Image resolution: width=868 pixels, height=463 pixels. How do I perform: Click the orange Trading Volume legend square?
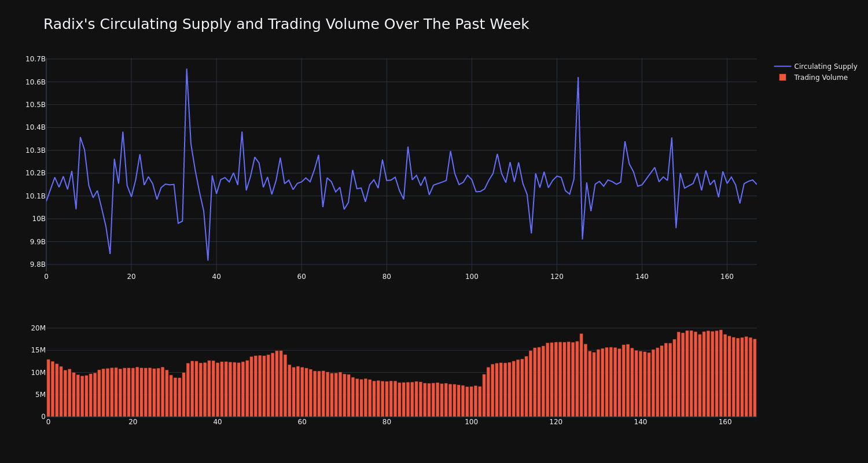click(x=782, y=78)
